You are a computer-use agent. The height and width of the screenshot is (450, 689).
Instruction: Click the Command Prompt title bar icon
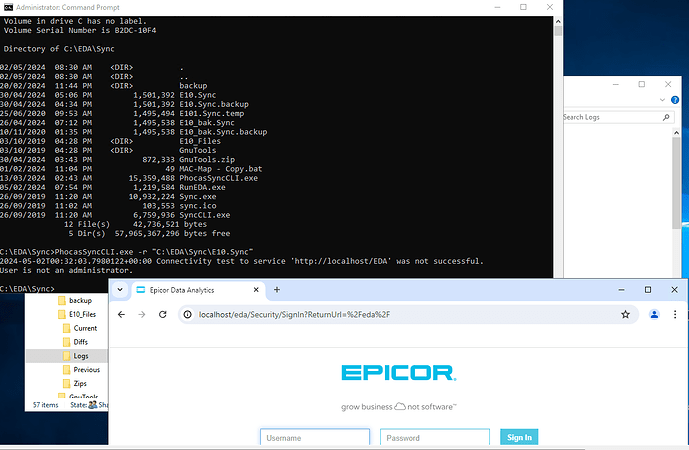pos(8,7)
